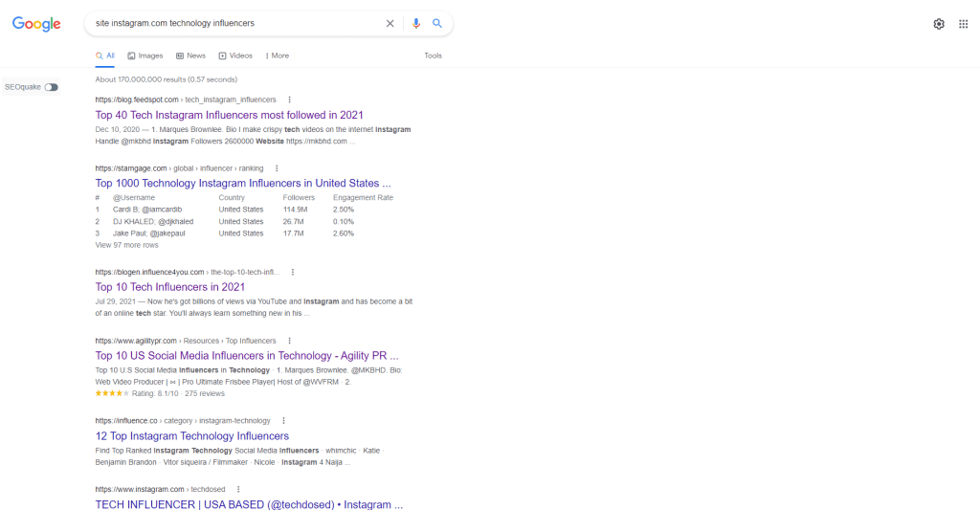Expand View 97 more rows
Screen dimensions: 980x510
click(127, 245)
